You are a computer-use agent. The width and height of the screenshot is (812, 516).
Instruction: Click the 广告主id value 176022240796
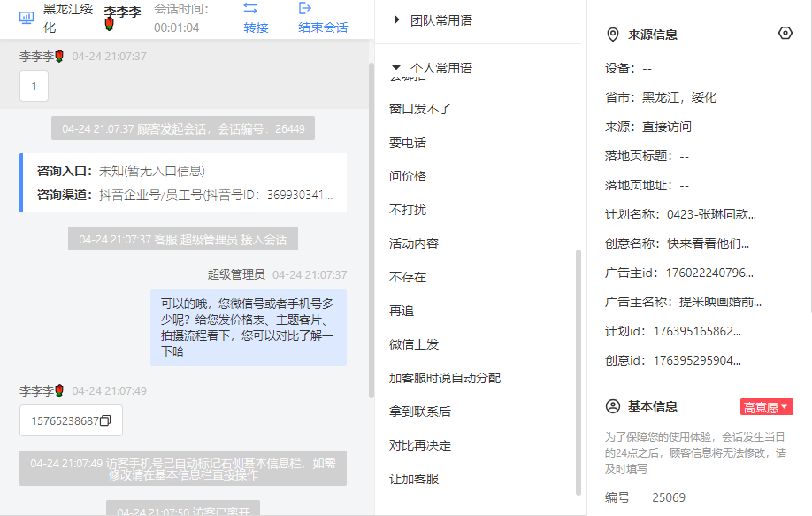point(709,273)
